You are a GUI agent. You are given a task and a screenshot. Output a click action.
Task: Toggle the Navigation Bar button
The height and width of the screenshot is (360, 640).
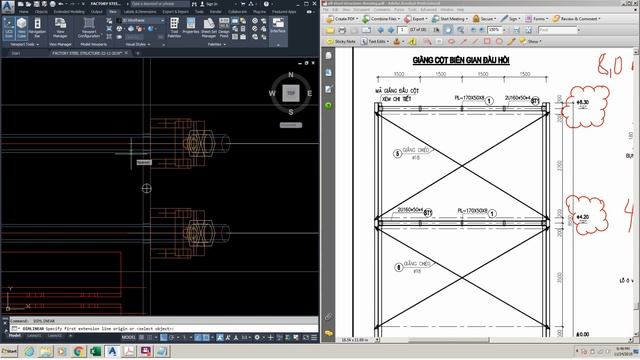[x=37, y=28]
